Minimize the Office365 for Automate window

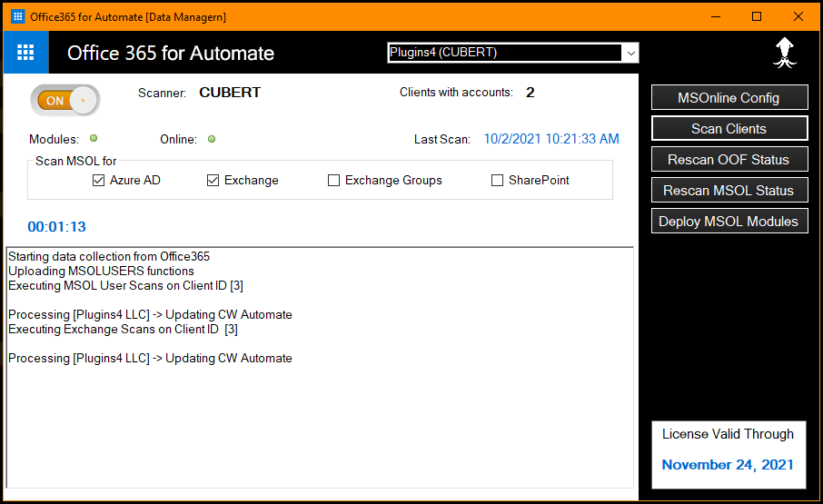[716, 16]
